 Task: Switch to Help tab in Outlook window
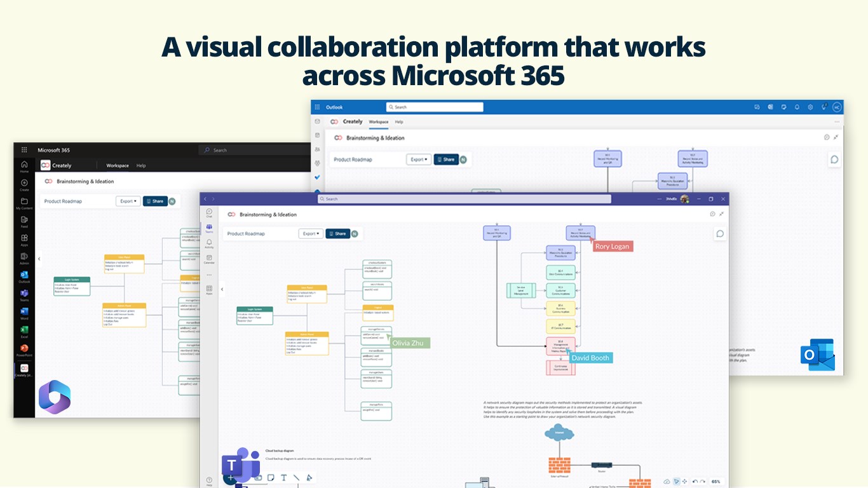point(399,121)
